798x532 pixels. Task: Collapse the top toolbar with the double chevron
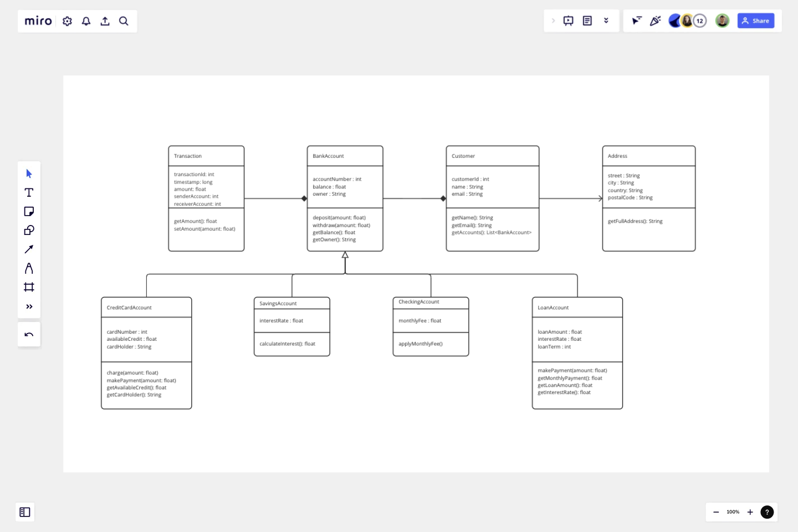606,21
